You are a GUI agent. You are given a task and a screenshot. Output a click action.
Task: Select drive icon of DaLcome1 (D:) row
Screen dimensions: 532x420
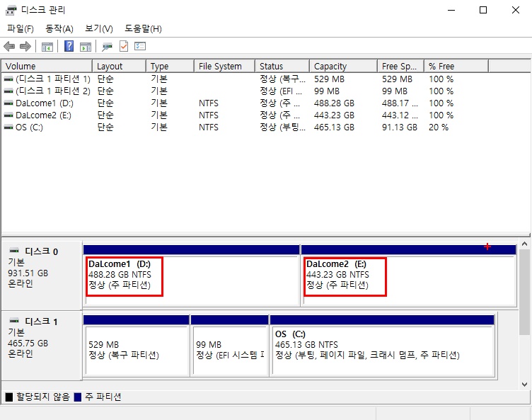[x=8, y=103]
